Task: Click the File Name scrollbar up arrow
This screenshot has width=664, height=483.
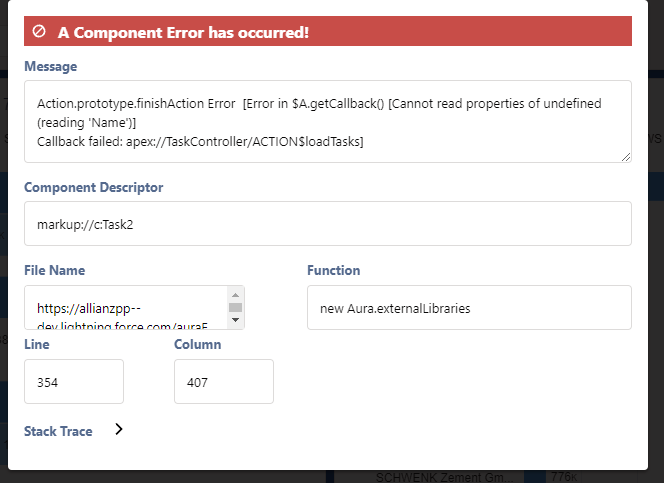Action: tap(235, 294)
